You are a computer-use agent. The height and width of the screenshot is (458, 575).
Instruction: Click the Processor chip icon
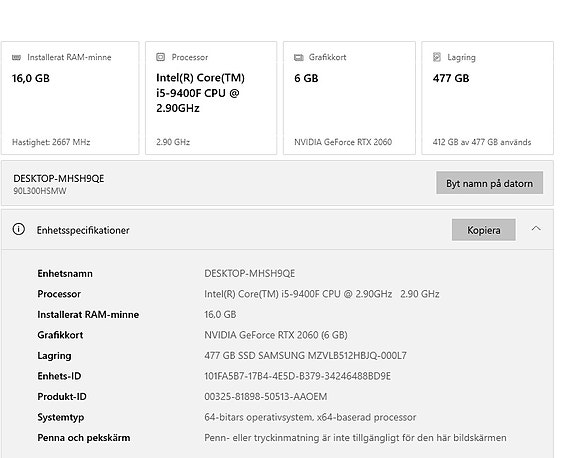pyautogui.click(x=161, y=57)
